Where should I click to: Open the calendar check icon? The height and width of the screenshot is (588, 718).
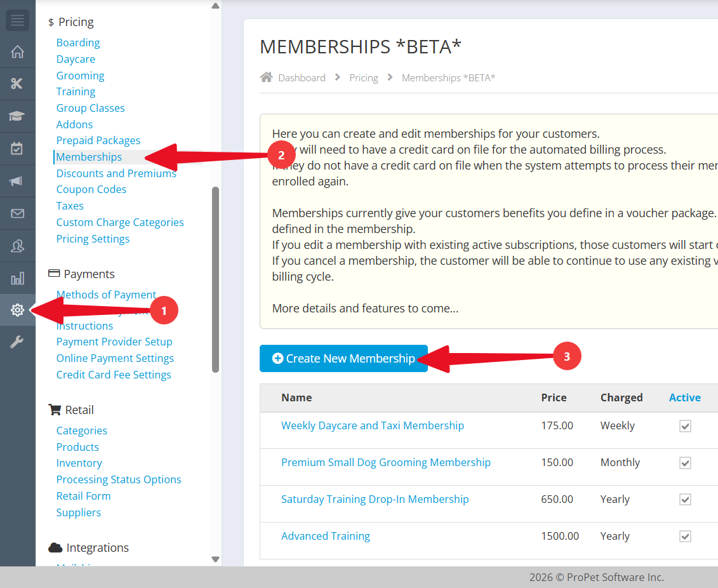pyautogui.click(x=17, y=149)
